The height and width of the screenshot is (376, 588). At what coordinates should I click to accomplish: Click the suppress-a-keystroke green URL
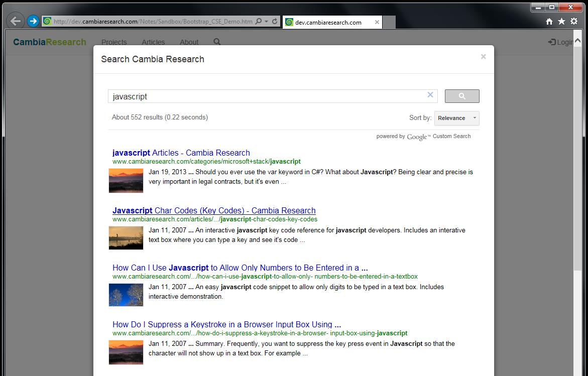point(260,333)
